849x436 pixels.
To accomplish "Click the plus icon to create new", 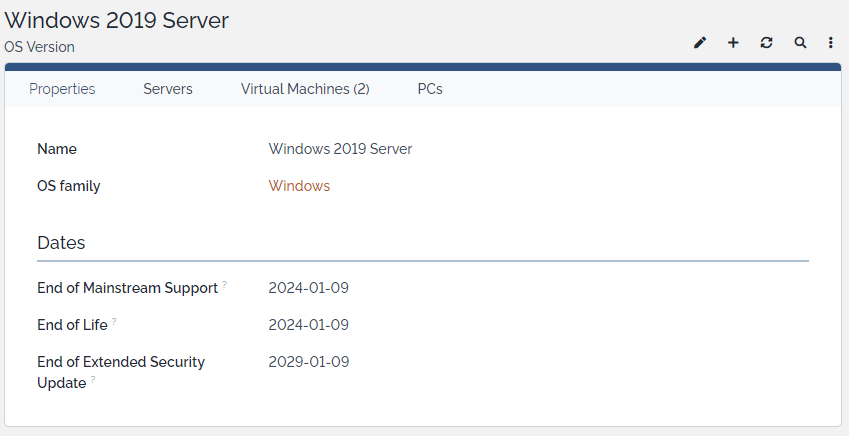I will 733,43.
